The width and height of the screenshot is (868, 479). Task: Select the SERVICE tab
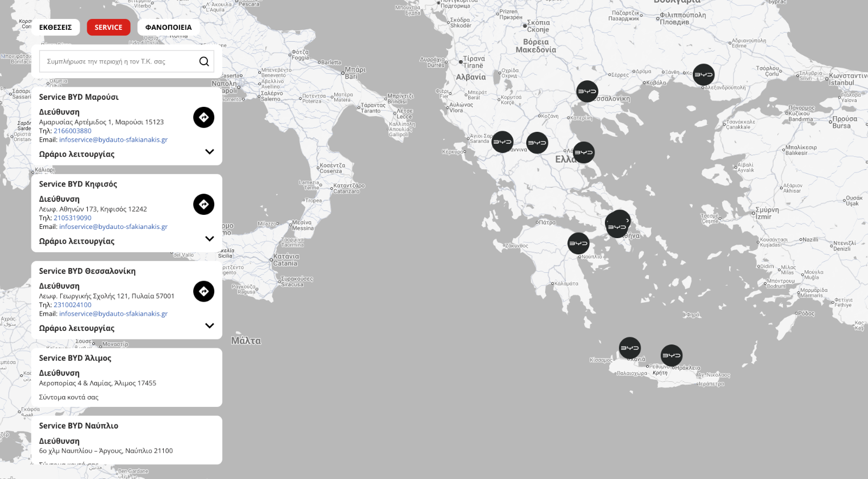pos(108,27)
